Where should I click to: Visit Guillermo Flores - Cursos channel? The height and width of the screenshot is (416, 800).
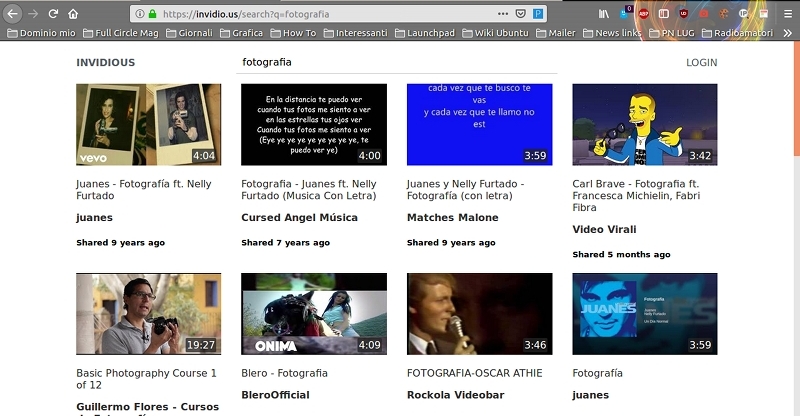(x=148, y=408)
